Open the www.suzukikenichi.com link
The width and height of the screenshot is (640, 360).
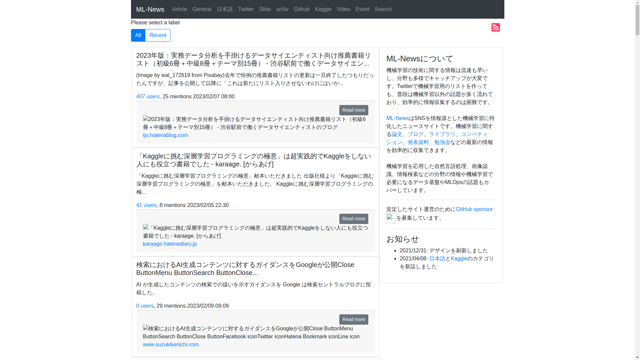[x=171, y=344]
